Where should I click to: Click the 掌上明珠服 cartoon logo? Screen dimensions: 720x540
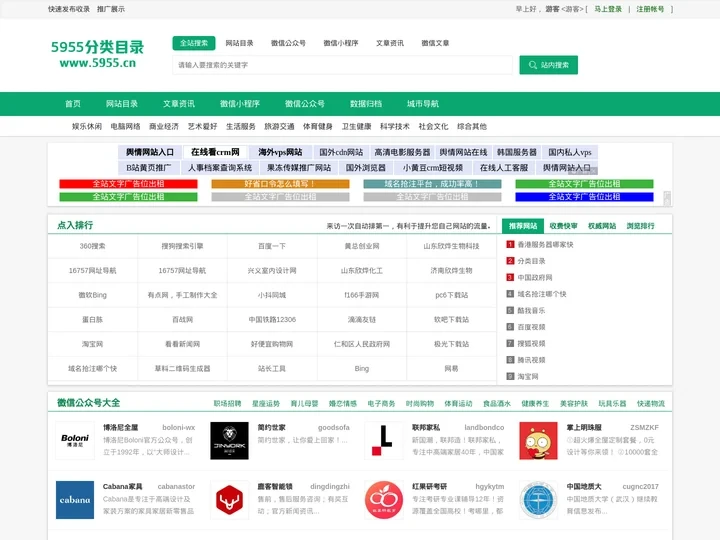click(538, 441)
